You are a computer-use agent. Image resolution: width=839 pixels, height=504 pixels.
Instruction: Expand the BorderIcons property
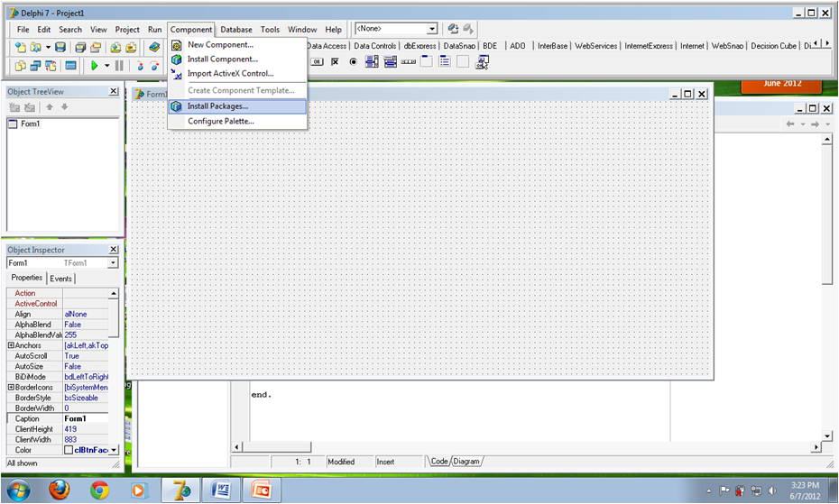[11, 388]
